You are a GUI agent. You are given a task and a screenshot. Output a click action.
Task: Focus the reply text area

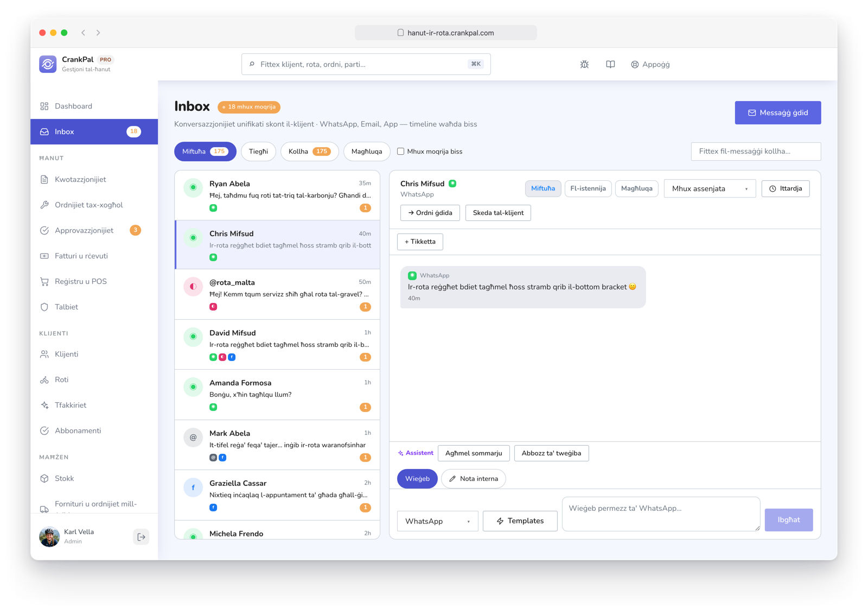pos(661,514)
